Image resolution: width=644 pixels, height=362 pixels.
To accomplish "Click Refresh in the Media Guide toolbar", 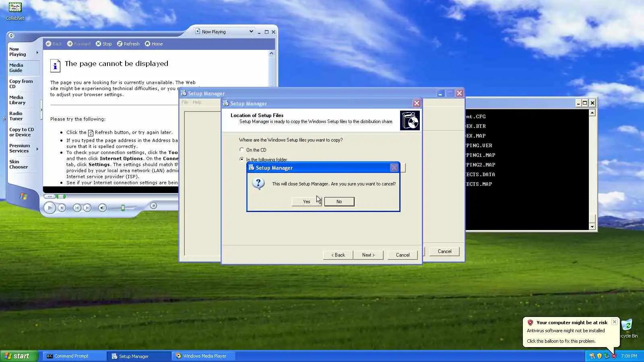I will [128, 44].
